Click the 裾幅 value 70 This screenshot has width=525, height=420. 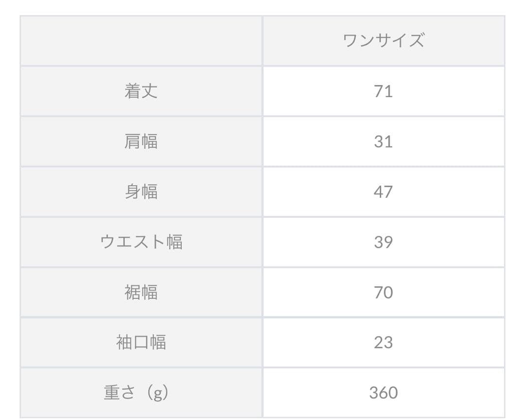(x=383, y=292)
